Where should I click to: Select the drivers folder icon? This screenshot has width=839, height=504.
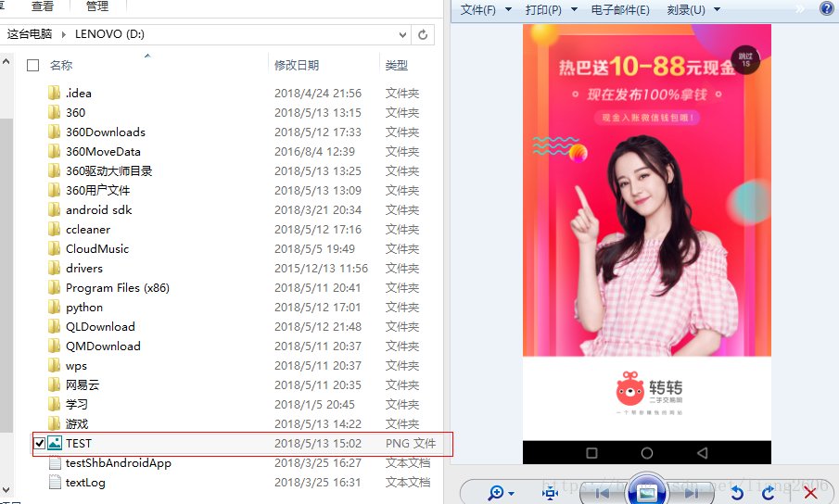(x=54, y=269)
